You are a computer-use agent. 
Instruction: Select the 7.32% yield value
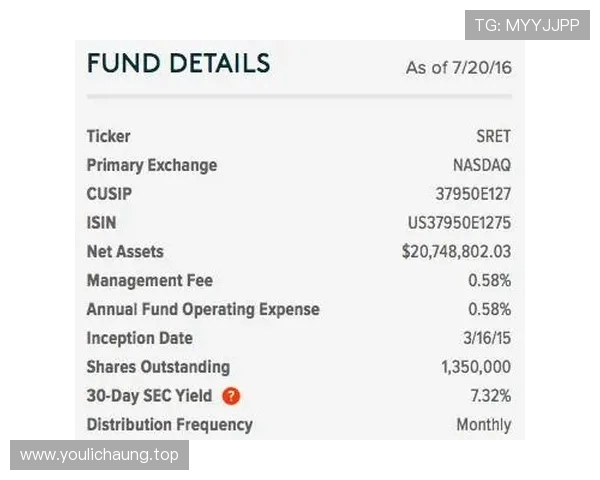[x=489, y=396]
